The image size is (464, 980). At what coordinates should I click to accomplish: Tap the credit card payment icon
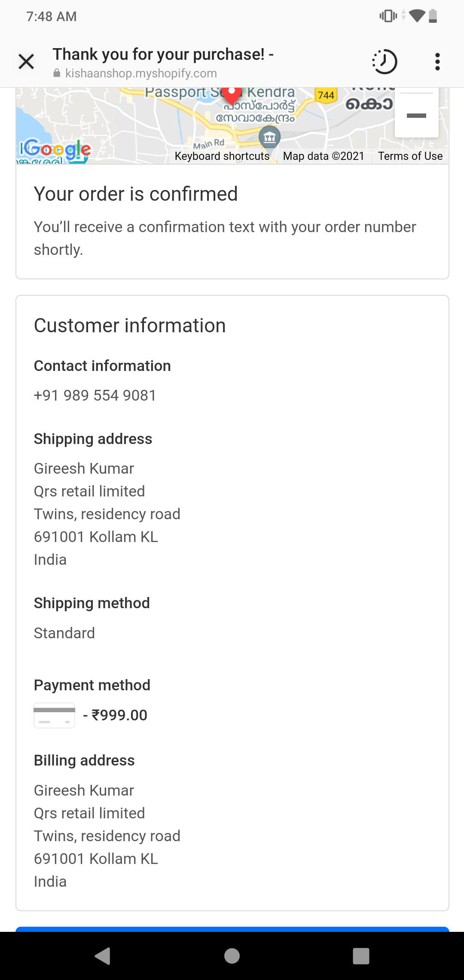click(x=55, y=715)
